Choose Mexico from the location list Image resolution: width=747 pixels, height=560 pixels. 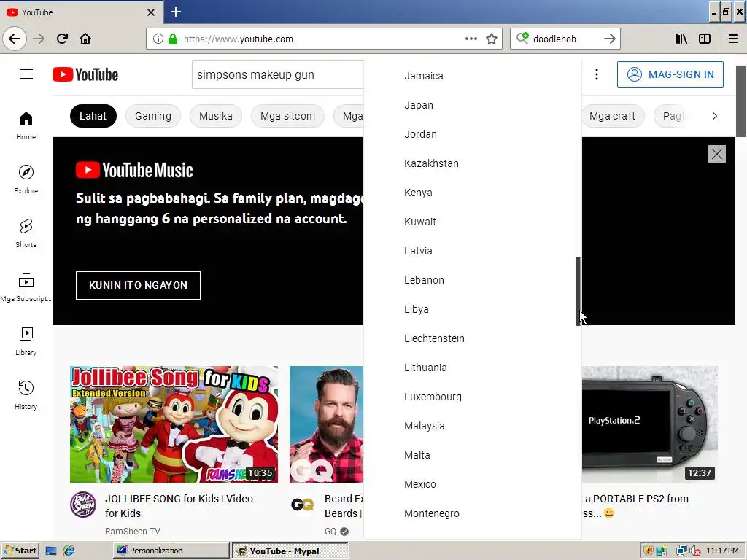(x=473, y=484)
